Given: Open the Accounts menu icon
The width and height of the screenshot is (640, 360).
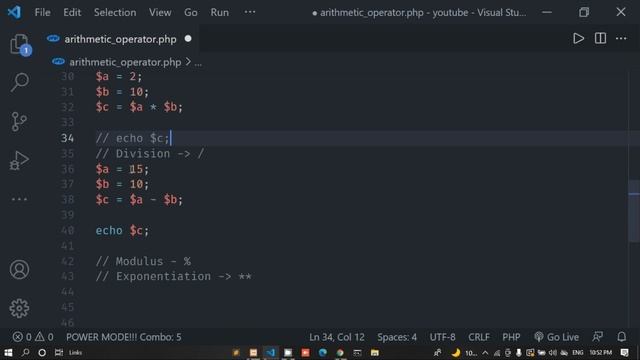Looking at the screenshot, I should 19,269.
